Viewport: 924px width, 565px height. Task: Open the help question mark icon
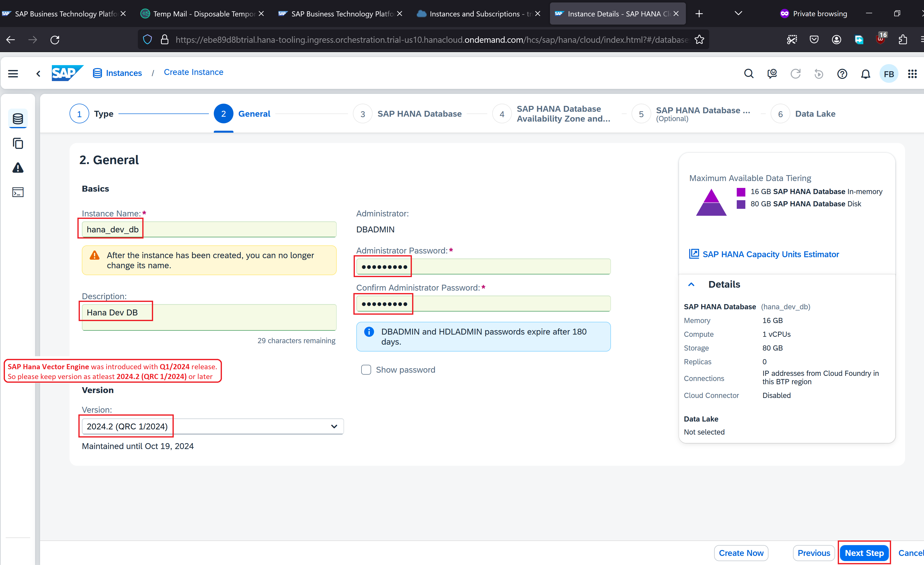coord(842,73)
